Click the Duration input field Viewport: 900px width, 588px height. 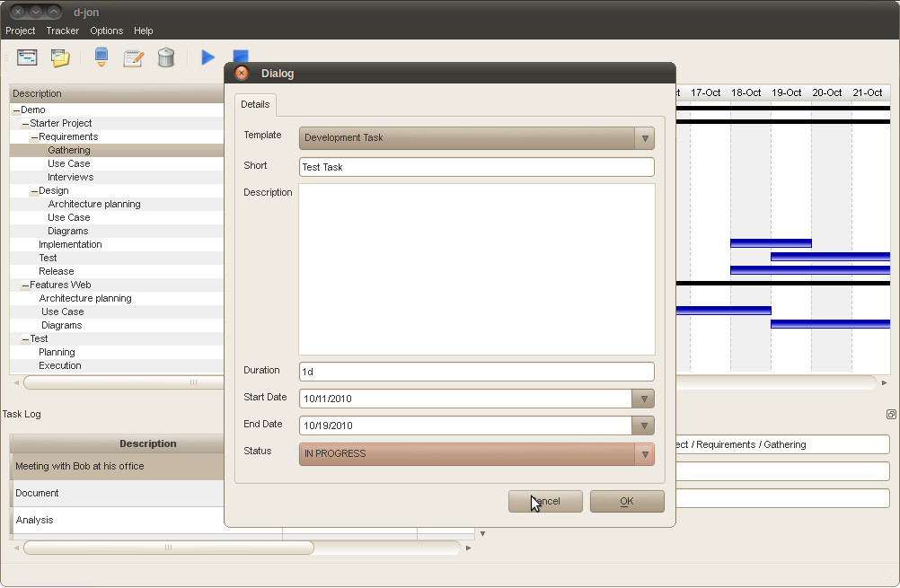(x=476, y=372)
